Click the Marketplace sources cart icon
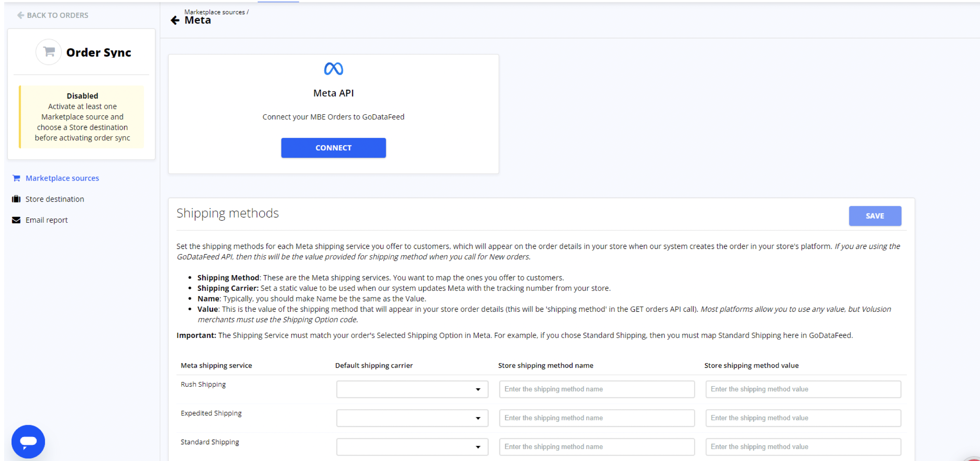This screenshot has width=980, height=461. tap(16, 178)
